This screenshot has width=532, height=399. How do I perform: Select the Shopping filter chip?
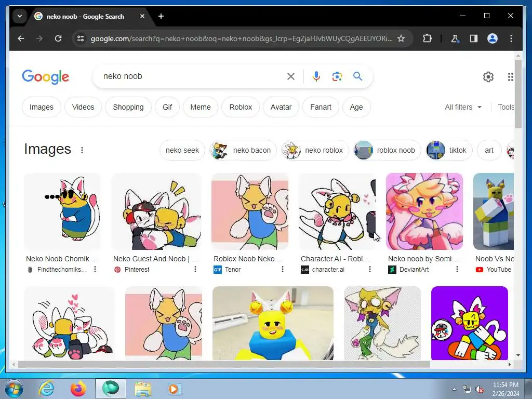pos(128,107)
